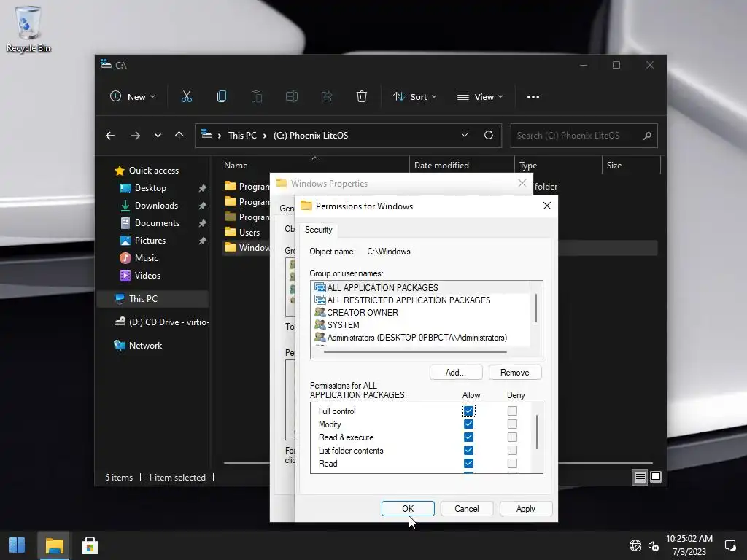Toggle Allow checkbox for Full control
Screen dimensions: 747x560
tap(468, 411)
